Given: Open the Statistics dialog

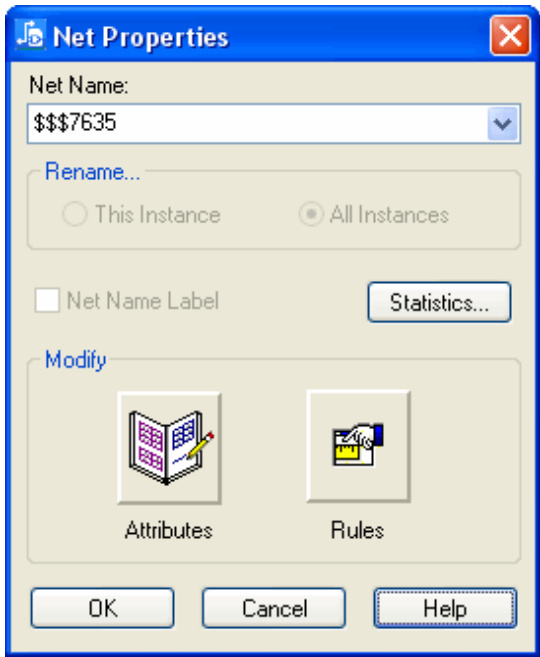Looking at the screenshot, I should [439, 302].
